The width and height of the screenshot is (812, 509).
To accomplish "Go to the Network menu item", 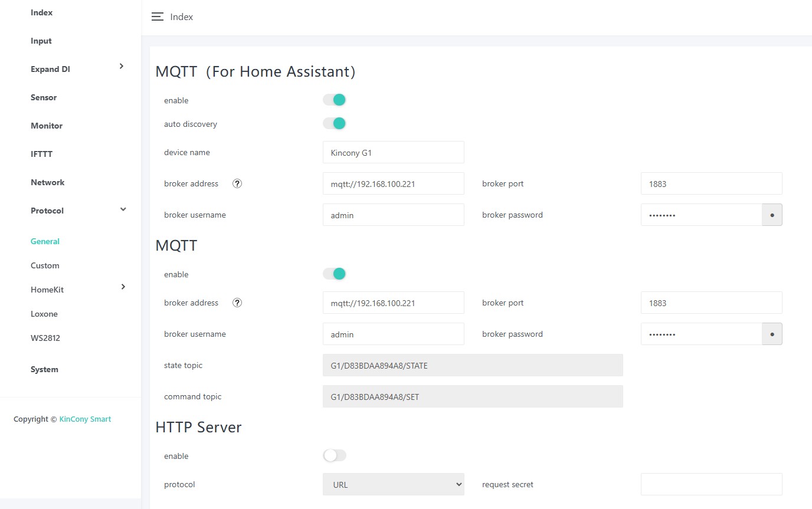I will coord(47,182).
